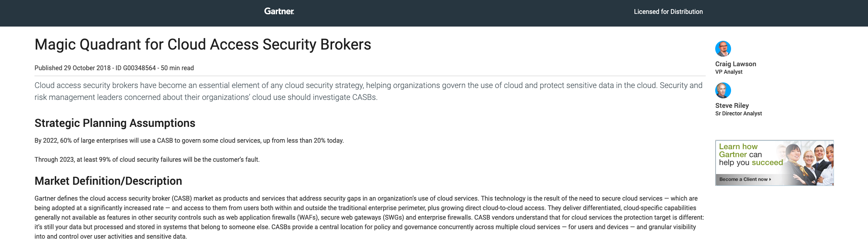Click the Gartner logo in header
This screenshot has width=868, height=245.
click(x=279, y=11)
